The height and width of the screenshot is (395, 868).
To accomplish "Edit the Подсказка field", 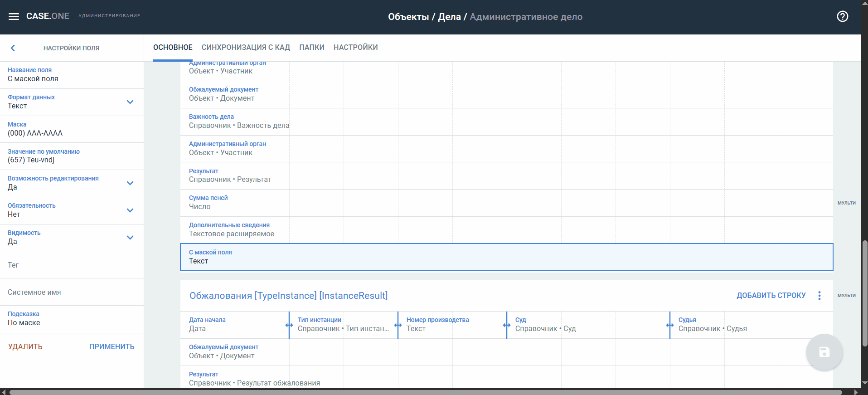I will click(72, 319).
